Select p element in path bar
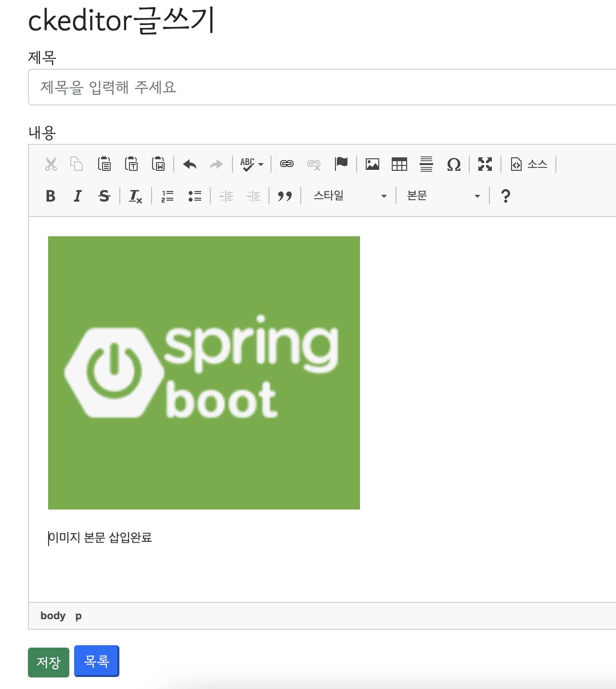Screen dimensions: 616x689 (78, 616)
